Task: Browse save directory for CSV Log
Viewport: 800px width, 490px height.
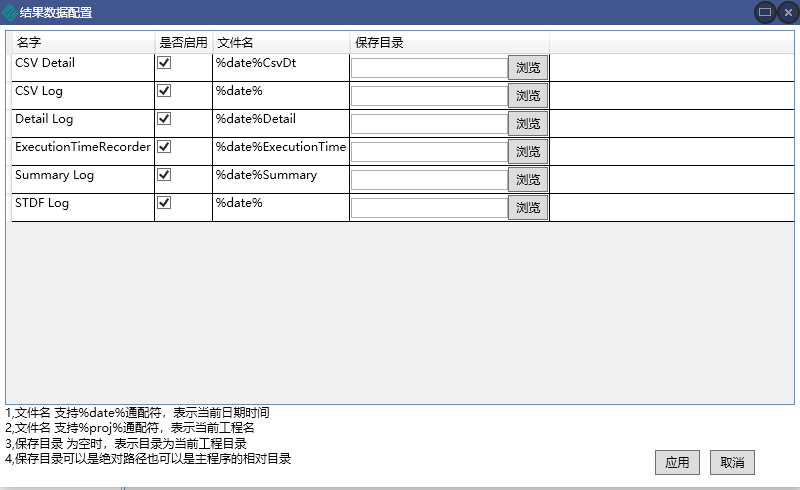Action: [528, 95]
